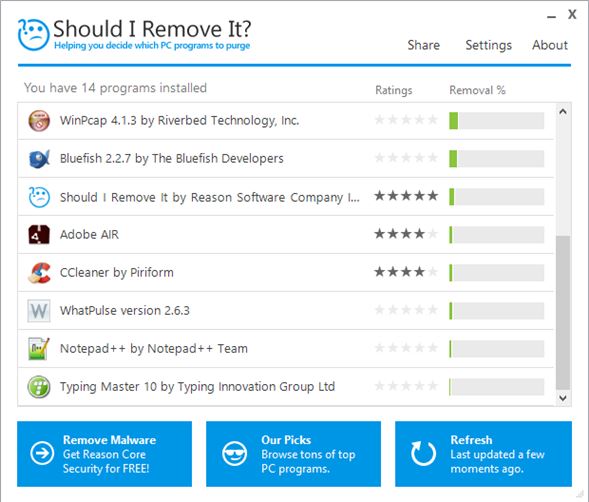Click the Notepad++ removal percentage bar
Viewport: 589px width, 502px height.
coord(496,349)
